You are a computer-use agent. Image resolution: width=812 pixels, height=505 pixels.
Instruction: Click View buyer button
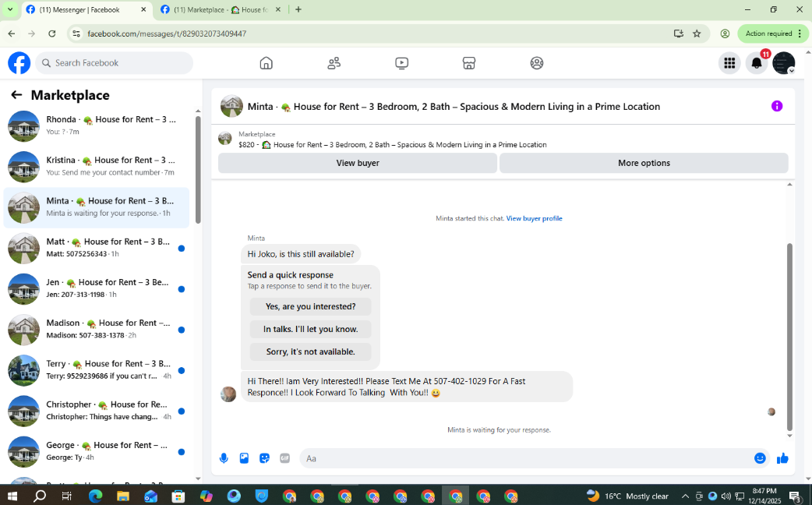[x=358, y=163]
